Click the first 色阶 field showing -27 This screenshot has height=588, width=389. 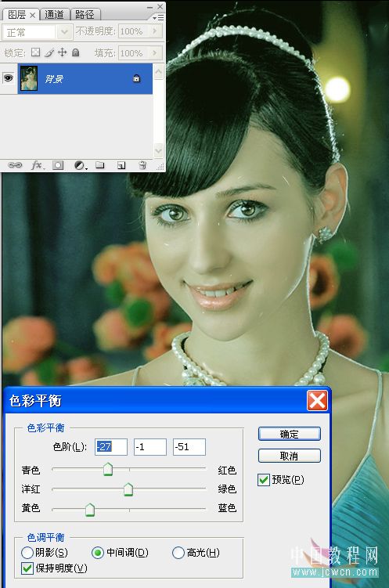coord(111,446)
